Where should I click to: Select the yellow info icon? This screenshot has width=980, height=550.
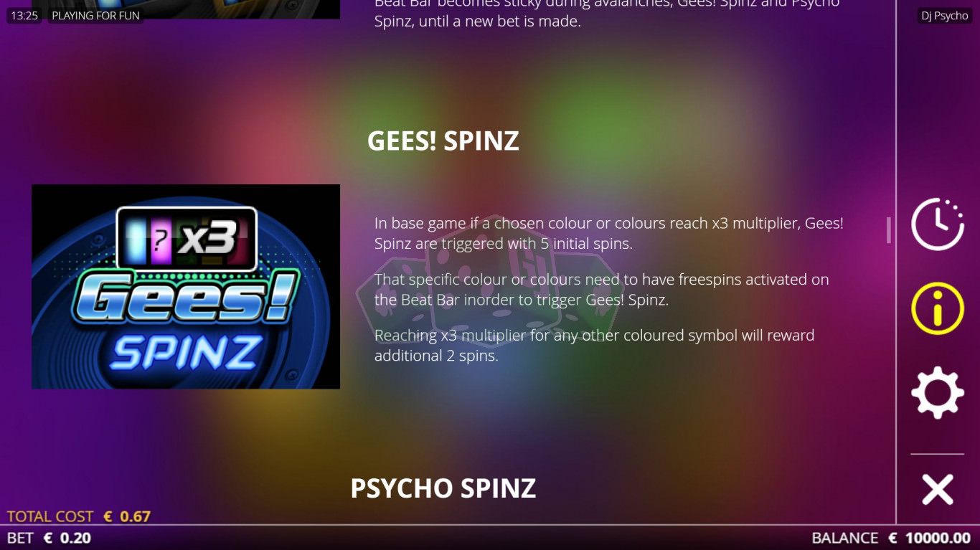[938, 308]
